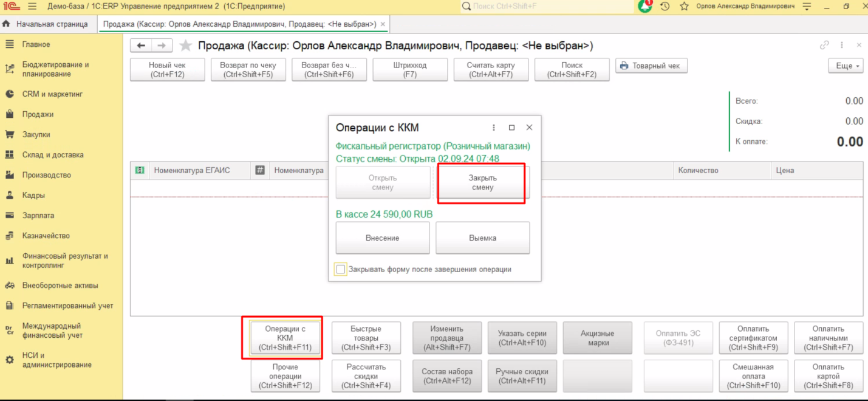Enable closing form after operation checkbox
Viewport: 868px width, 401px height.
coord(341,269)
